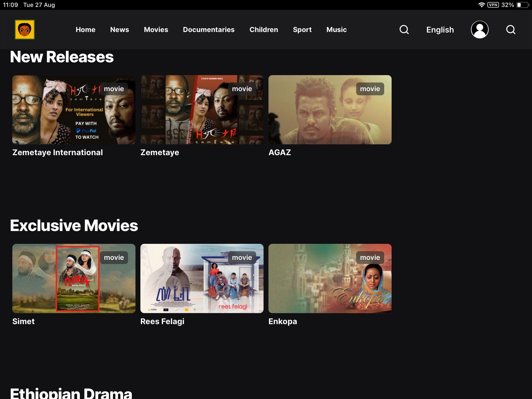Click movie badge on Zemetaye International
This screenshot has height=399, width=532.
(114, 89)
